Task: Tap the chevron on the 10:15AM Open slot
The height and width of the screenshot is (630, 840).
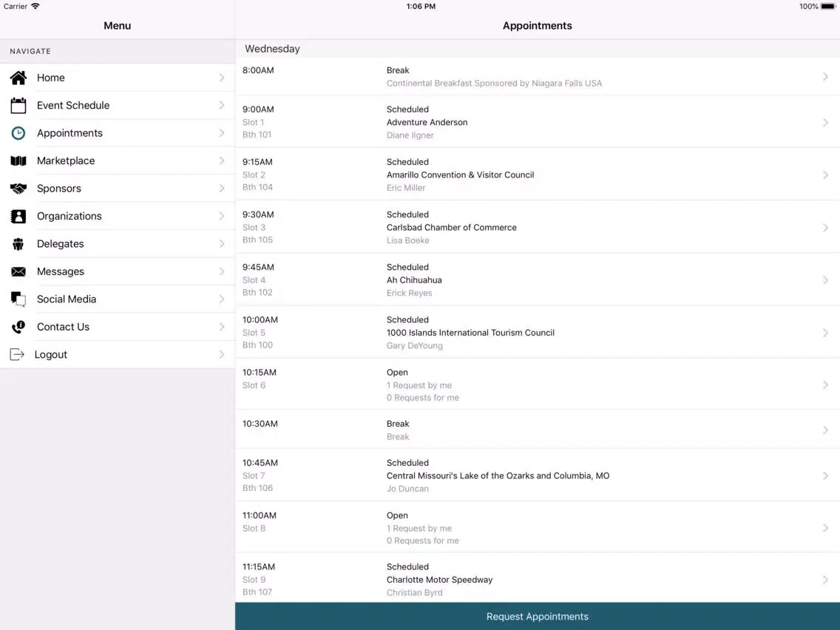Action: [x=825, y=385]
